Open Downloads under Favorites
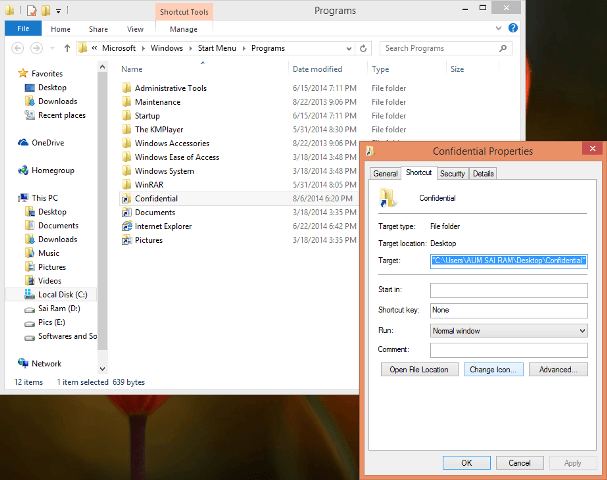 click(57, 101)
